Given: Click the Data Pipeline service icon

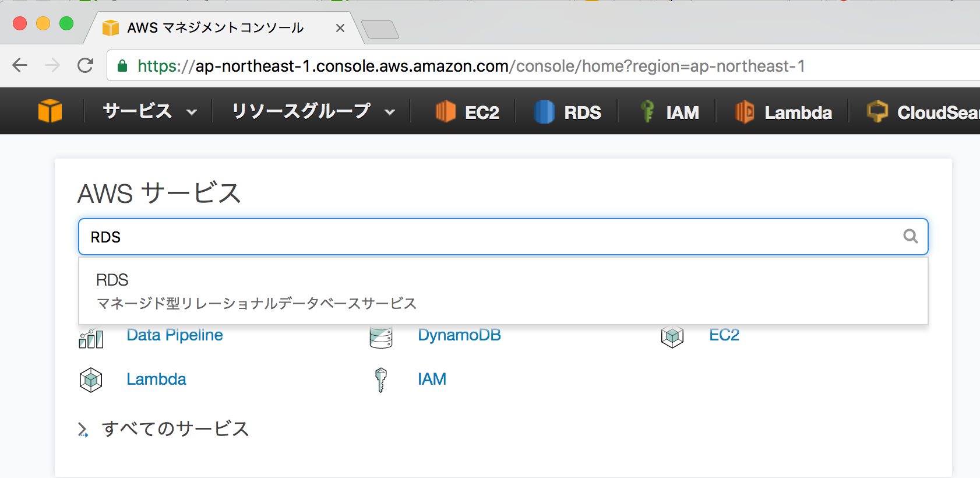Looking at the screenshot, I should coord(91,339).
